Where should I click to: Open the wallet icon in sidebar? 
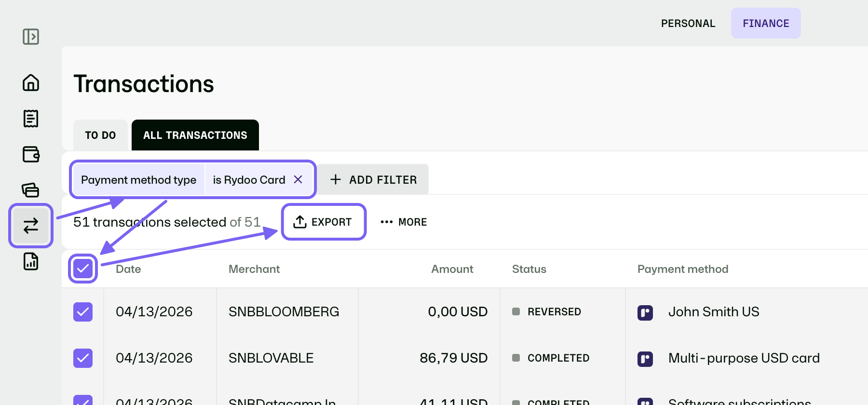[31, 154]
